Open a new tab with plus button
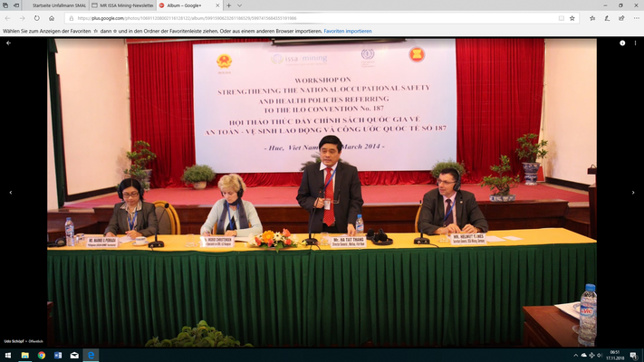The height and width of the screenshot is (362, 644). click(x=229, y=5)
